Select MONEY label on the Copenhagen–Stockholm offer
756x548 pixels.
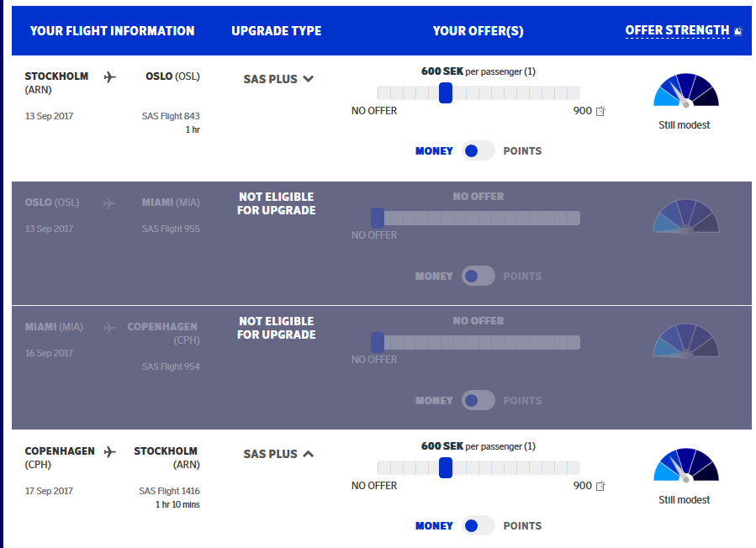tap(434, 526)
